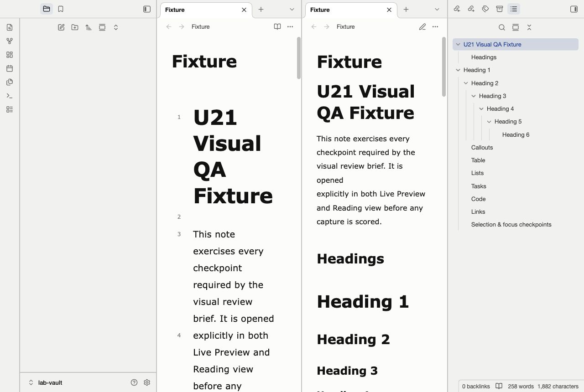584x392 pixels.
Task: Toggle the reading view icon in the status bar
Action: (499, 386)
